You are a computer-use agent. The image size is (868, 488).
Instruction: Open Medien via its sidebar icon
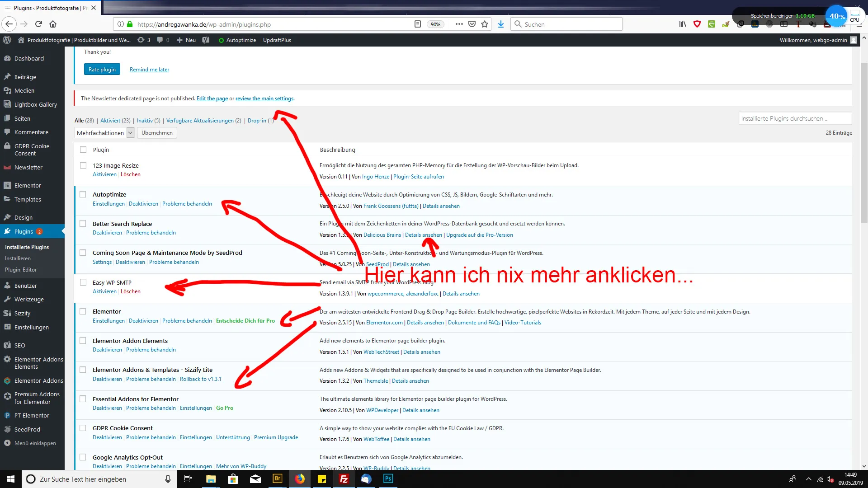click(7, 90)
